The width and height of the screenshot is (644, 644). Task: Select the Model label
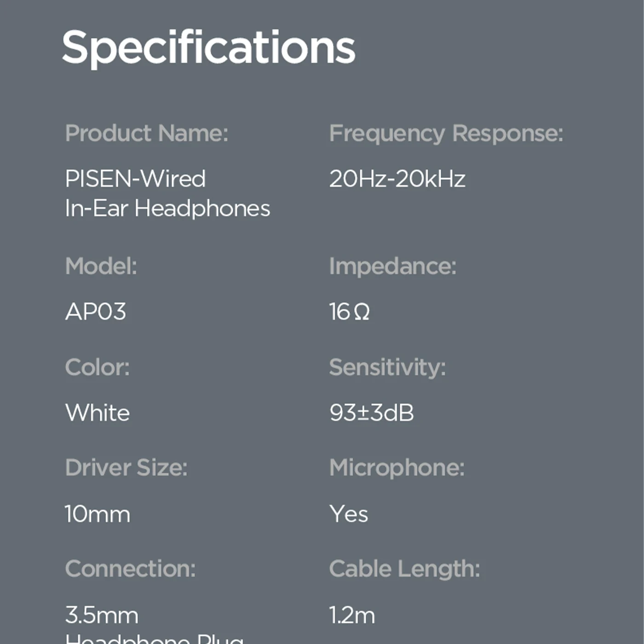[x=101, y=266]
